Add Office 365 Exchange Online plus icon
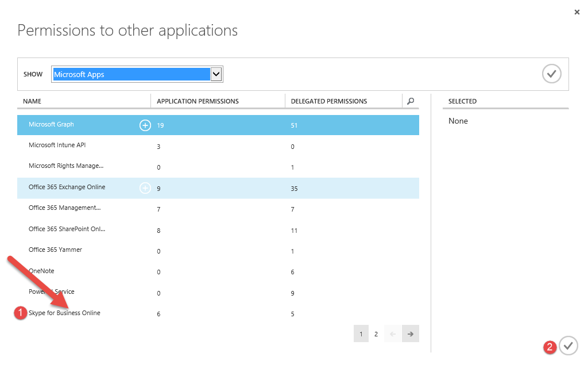 [145, 188]
